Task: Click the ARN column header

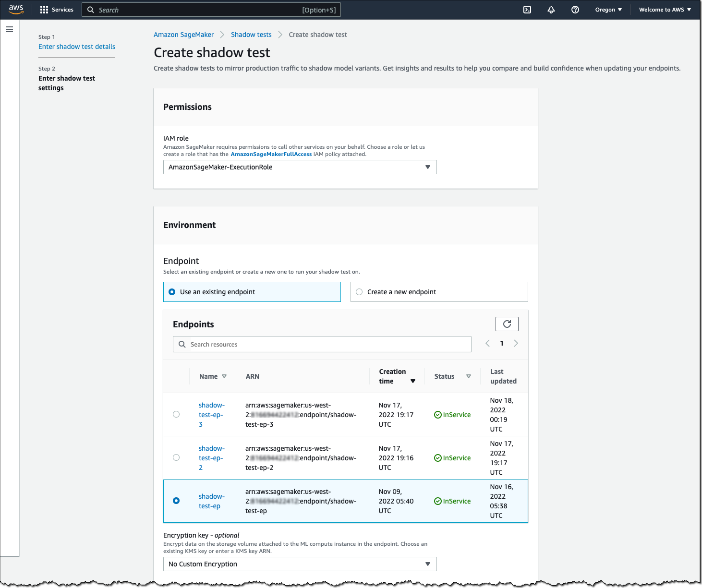Action: (253, 376)
